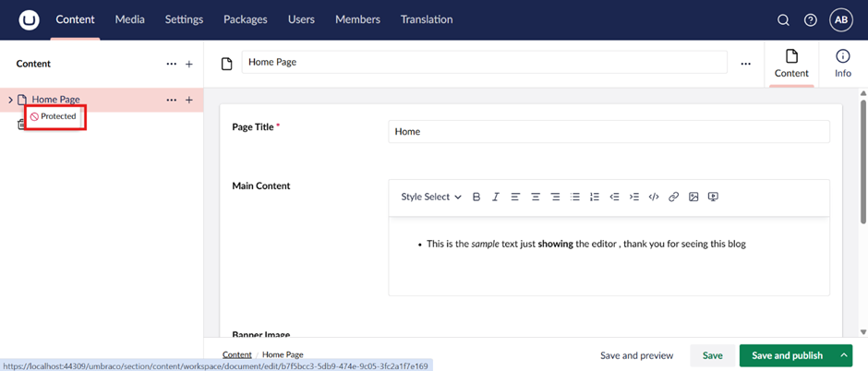Image resolution: width=868 pixels, height=371 pixels.
Task: Open the Style Select dropdown
Action: [430, 197]
